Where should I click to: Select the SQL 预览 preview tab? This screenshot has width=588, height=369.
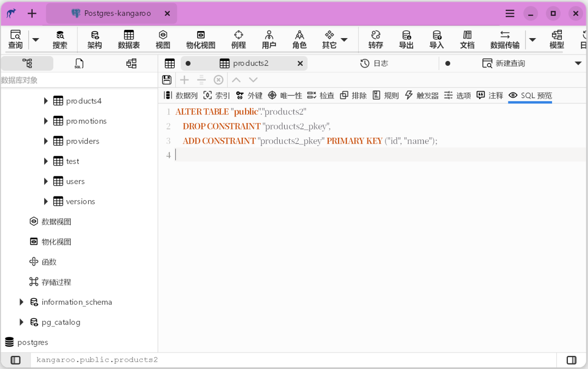click(530, 95)
